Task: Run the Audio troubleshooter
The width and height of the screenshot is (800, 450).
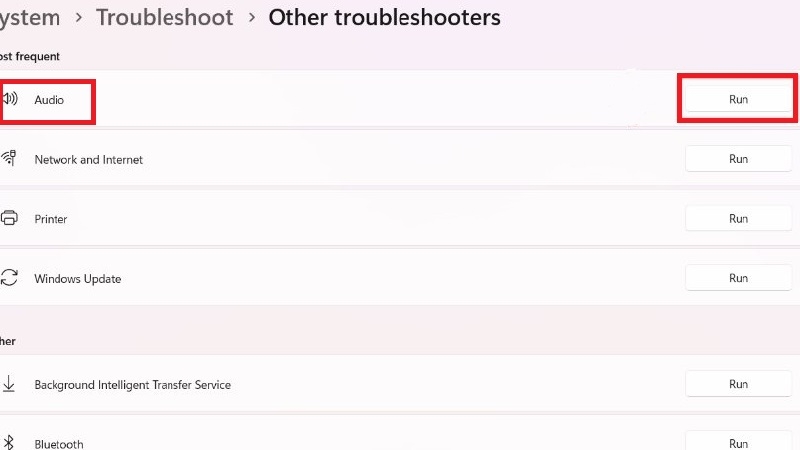Action: coord(738,99)
